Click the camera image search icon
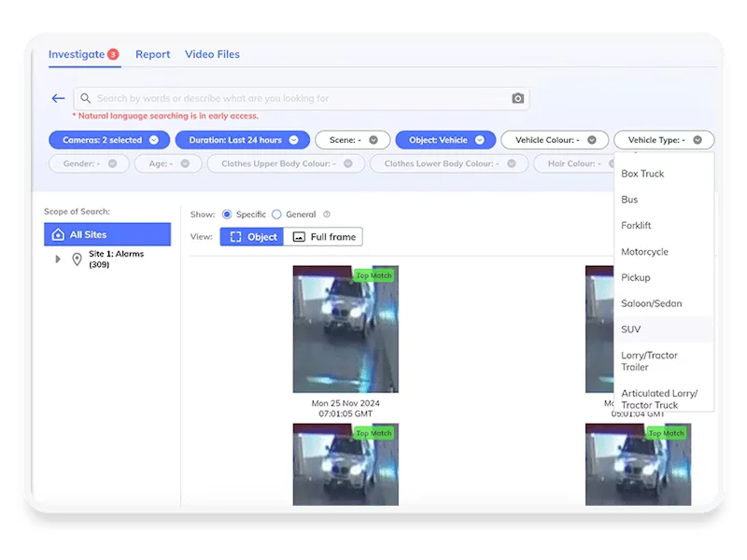The height and width of the screenshot is (560, 747). point(517,98)
